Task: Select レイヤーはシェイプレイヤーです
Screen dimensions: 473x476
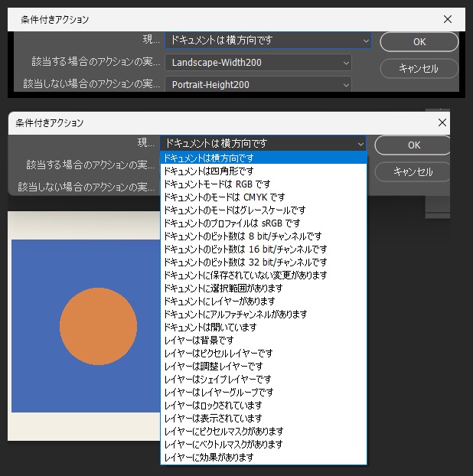Action: pos(263,380)
